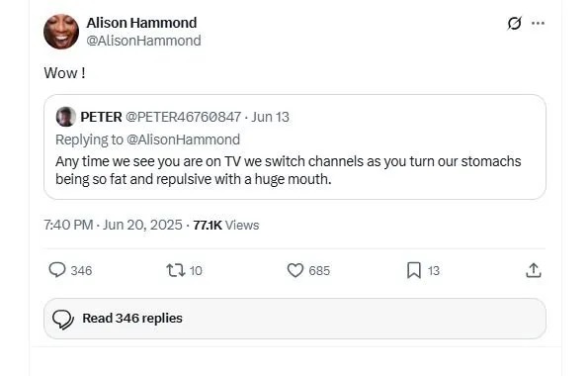Image resolution: width=588 pixels, height=376 pixels.
Task: Open Alison Hammond's profile avatar
Action: [61, 32]
